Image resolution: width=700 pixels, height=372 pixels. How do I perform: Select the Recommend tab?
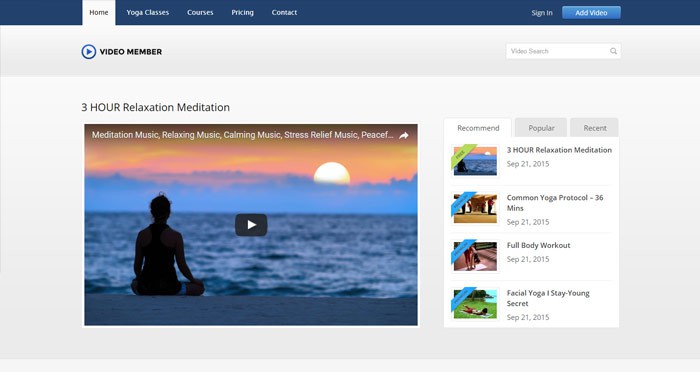478,128
